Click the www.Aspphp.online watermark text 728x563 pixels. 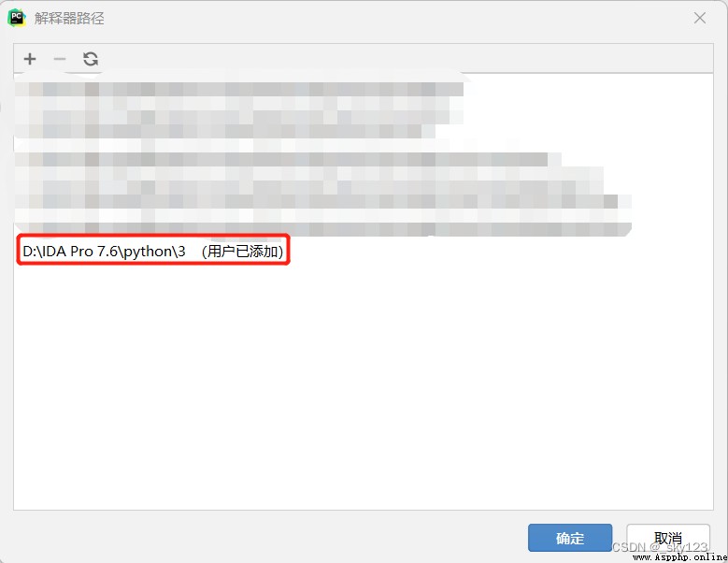pyautogui.click(x=680, y=557)
